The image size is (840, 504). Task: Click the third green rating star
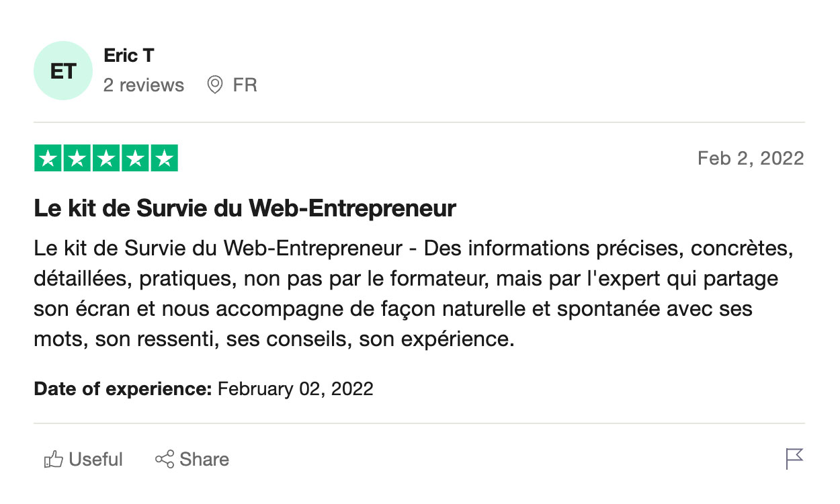coord(106,159)
